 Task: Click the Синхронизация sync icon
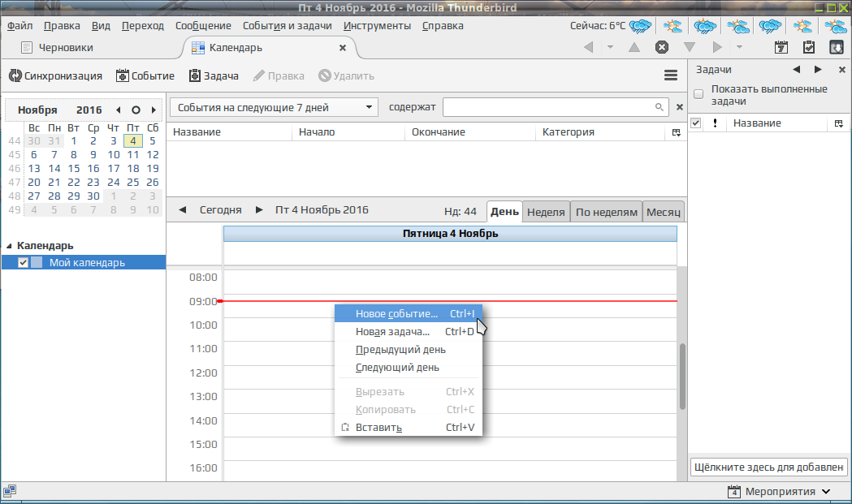(15, 76)
